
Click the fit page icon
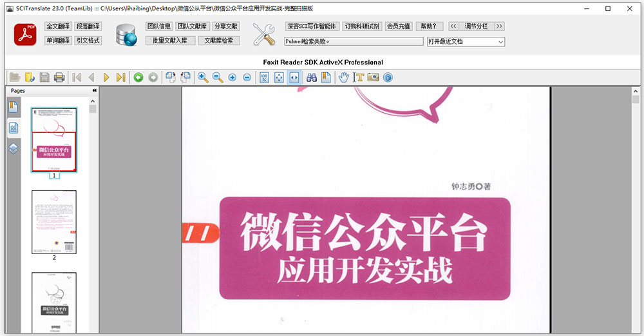pos(279,77)
